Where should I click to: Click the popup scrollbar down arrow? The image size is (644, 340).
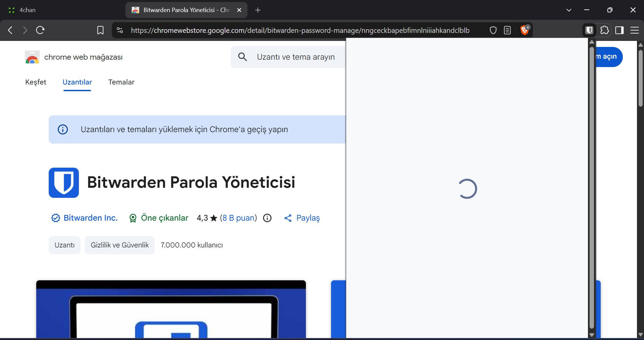(592, 335)
